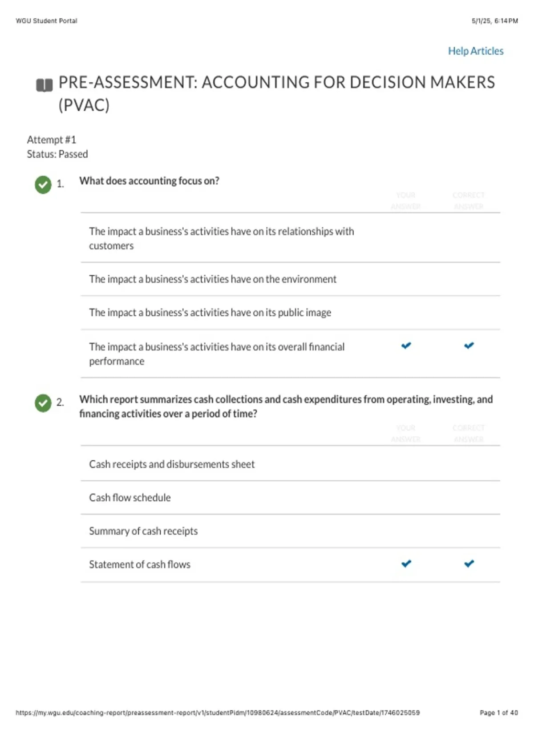Click the coaching-report URL in the footer

(x=218, y=712)
